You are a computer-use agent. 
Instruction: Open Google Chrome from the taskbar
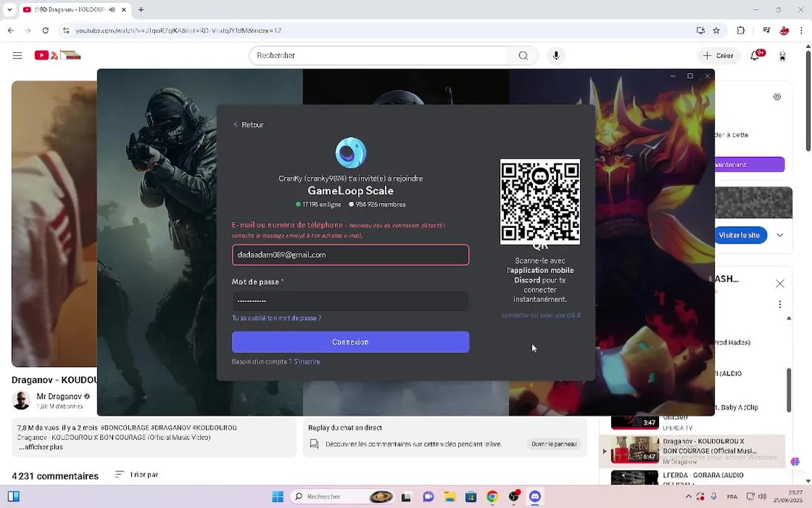pyautogui.click(x=492, y=497)
